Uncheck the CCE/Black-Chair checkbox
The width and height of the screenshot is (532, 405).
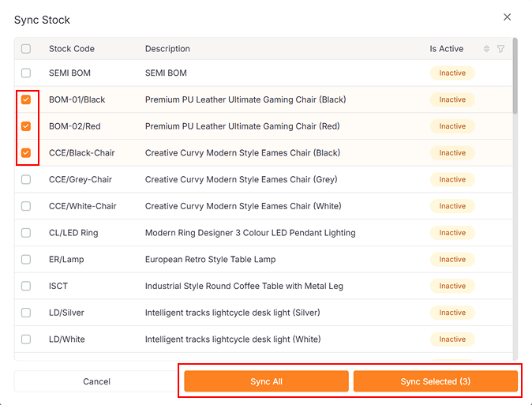point(26,153)
